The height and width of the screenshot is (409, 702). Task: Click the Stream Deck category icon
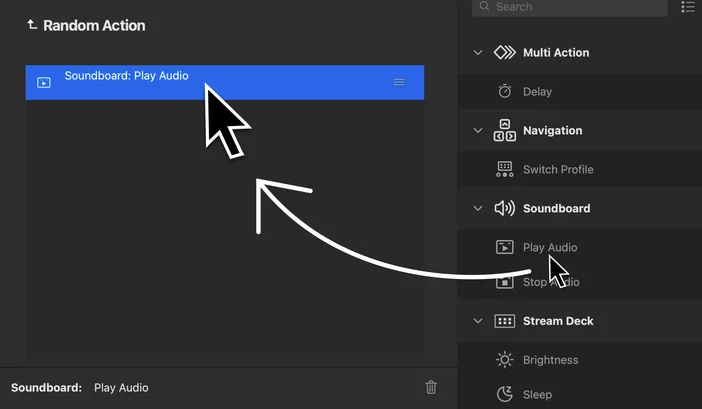pos(505,322)
